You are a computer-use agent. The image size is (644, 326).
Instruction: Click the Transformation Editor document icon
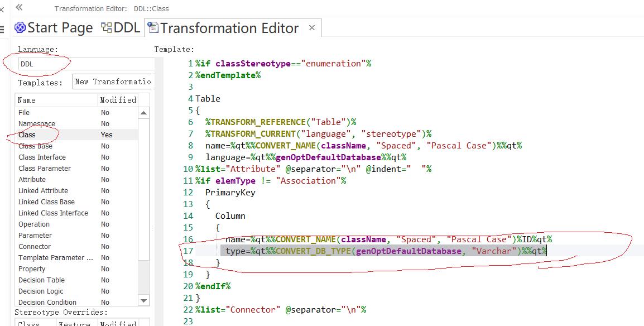(x=153, y=27)
